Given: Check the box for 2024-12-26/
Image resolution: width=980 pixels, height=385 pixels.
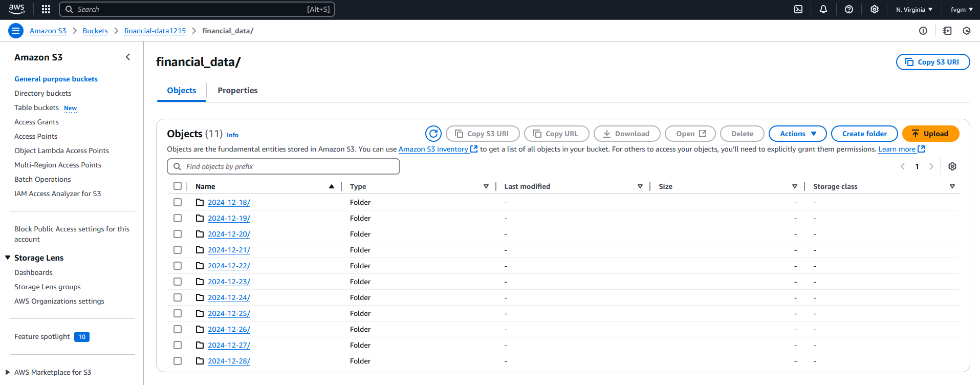Looking at the screenshot, I should (x=178, y=329).
